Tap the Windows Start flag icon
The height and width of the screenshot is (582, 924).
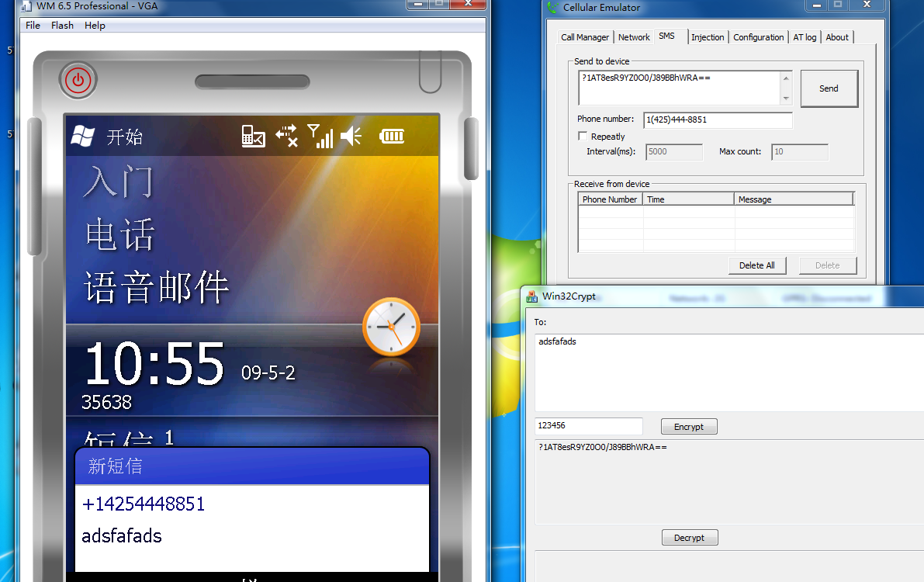pos(82,137)
